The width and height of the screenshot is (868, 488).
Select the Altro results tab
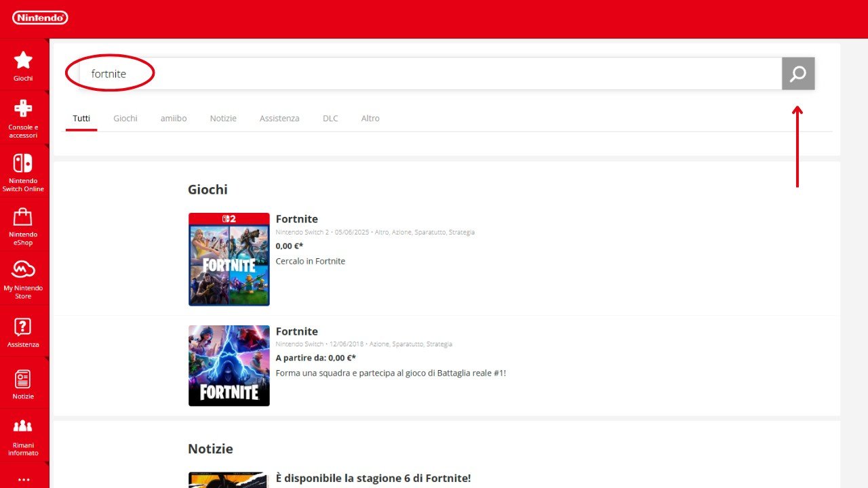pos(370,118)
